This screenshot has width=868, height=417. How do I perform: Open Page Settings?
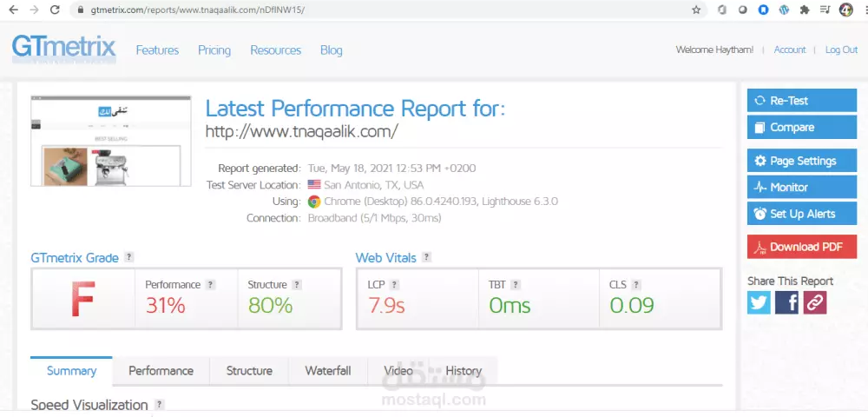coord(801,161)
